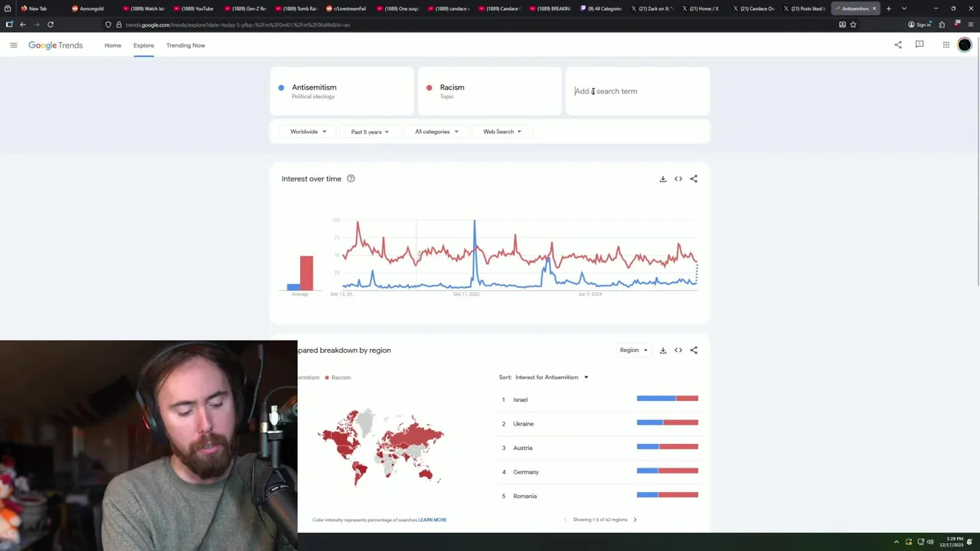
Task: Click the Racism search term card
Action: tap(490, 91)
